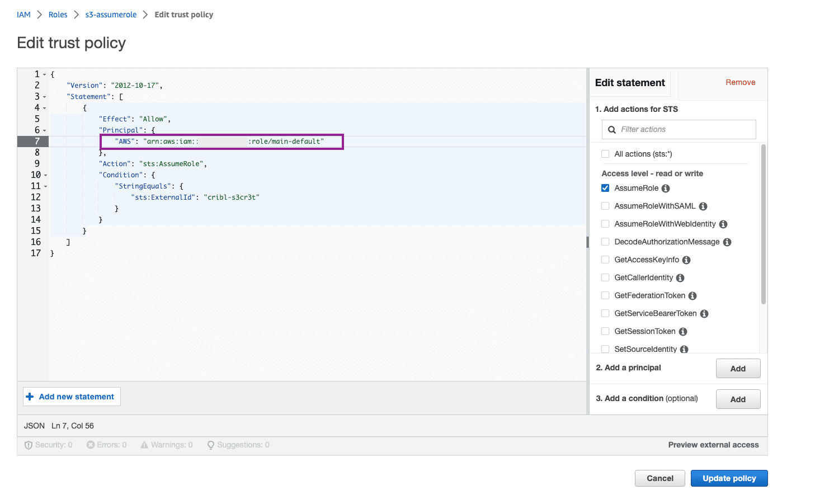Click the Warnings triangle icon

[x=144, y=445]
